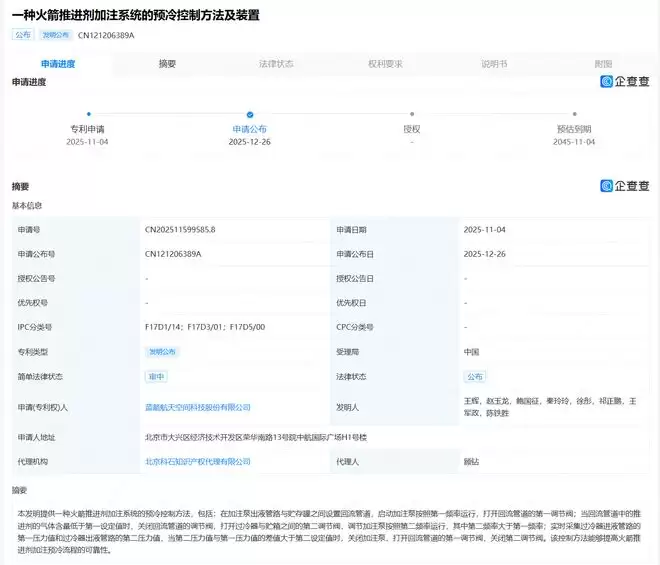Select the 预估到期 timeline dot
This screenshot has width=660, height=565.
tap(574, 114)
